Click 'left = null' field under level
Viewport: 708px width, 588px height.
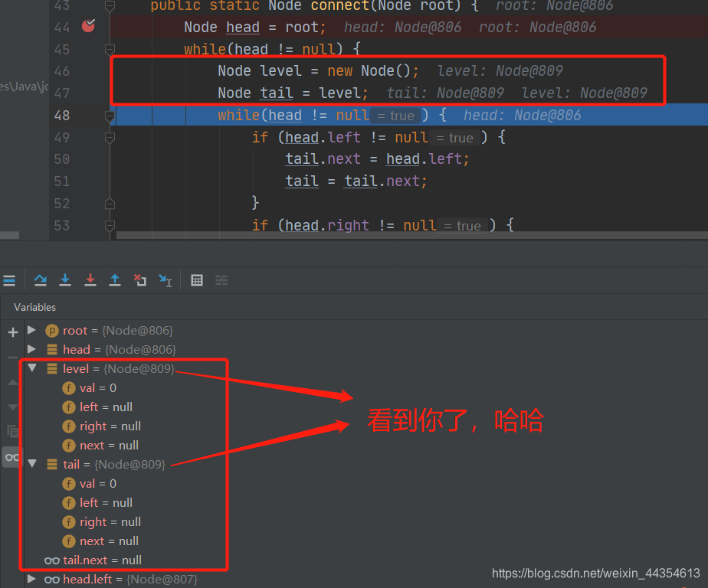[97, 407]
